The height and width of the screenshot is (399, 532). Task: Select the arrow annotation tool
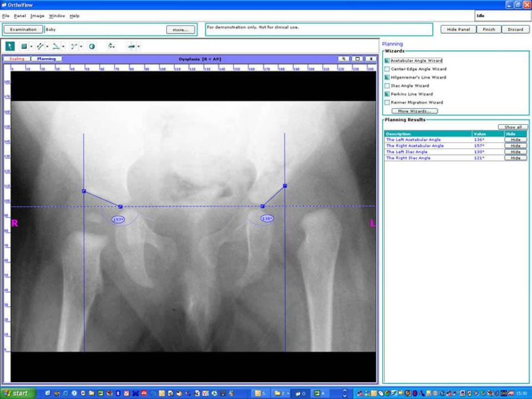[131, 46]
